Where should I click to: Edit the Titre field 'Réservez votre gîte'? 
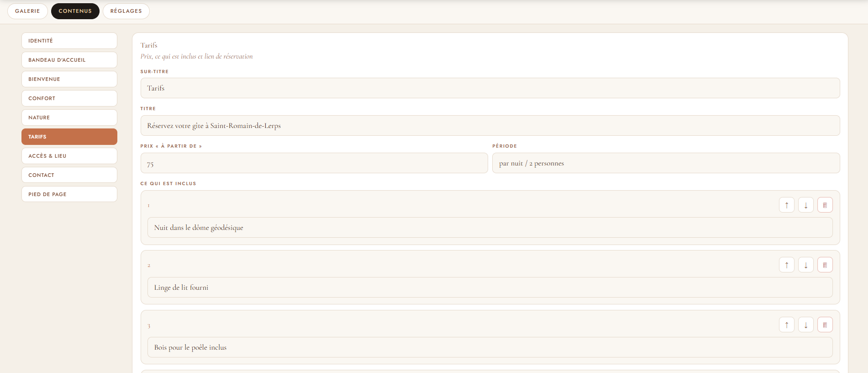pos(490,126)
